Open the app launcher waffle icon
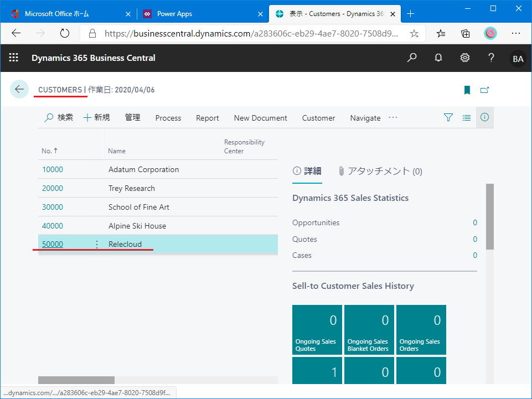This screenshot has height=399, width=532. (14, 58)
